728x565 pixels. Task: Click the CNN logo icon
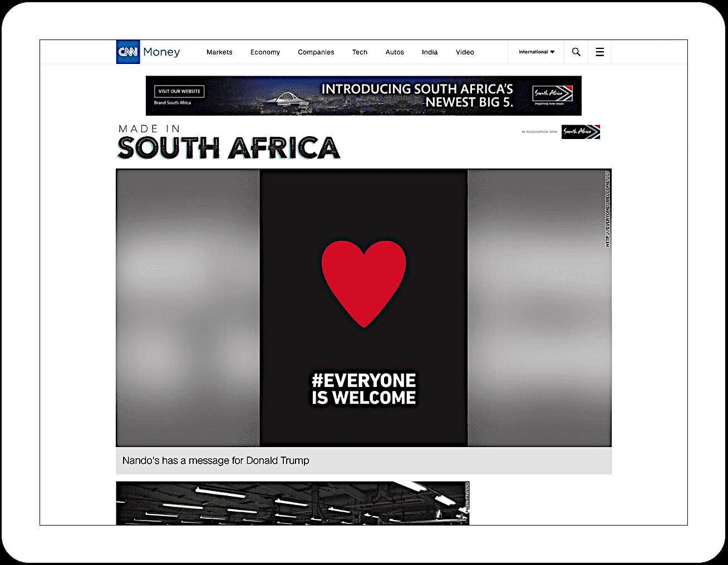[128, 52]
